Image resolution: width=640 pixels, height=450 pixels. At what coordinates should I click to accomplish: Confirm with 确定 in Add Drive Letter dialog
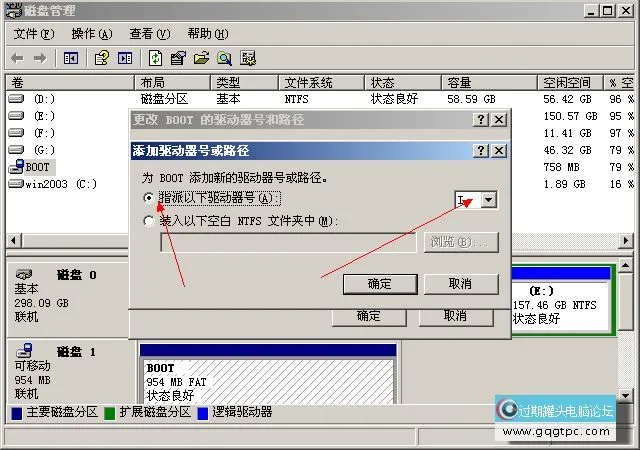tap(380, 284)
